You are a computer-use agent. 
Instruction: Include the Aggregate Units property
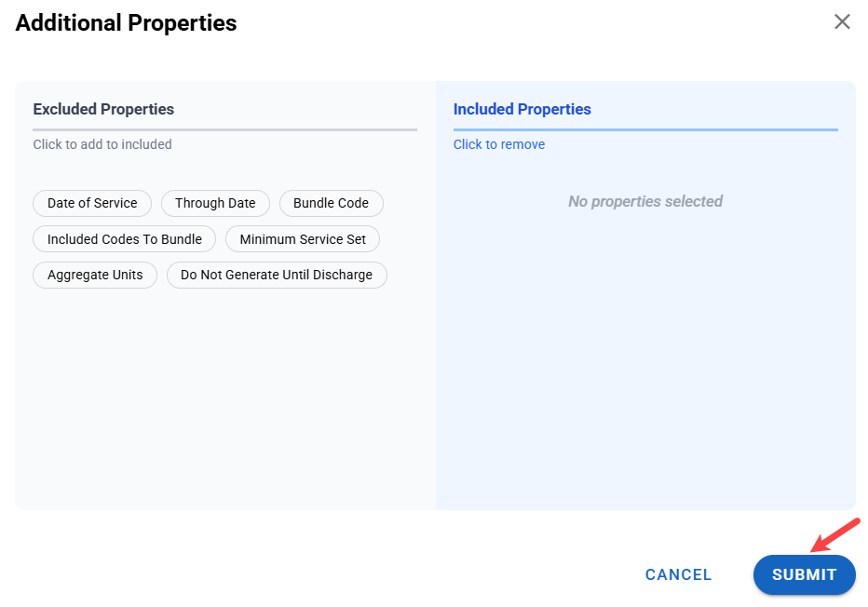point(95,275)
